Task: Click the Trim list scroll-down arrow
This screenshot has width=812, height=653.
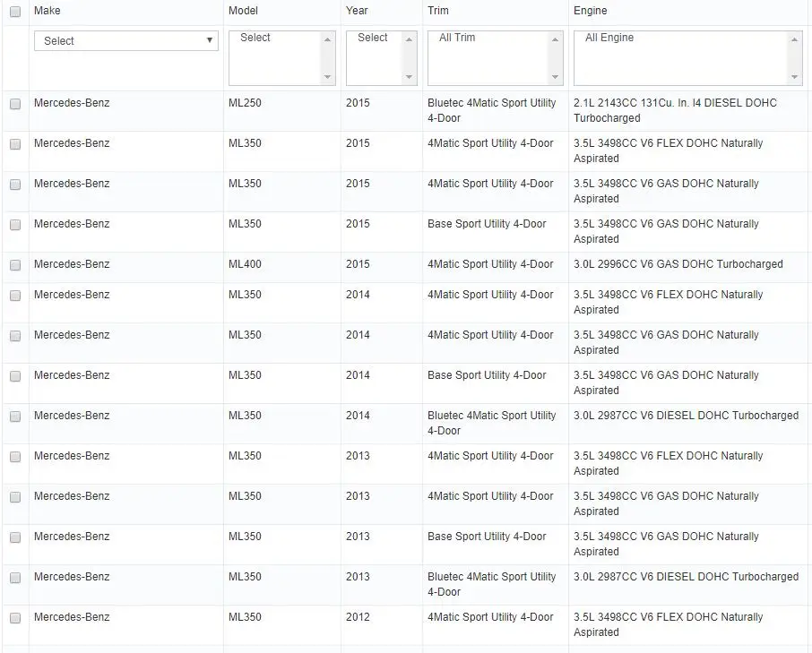Action: pos(555,77)
